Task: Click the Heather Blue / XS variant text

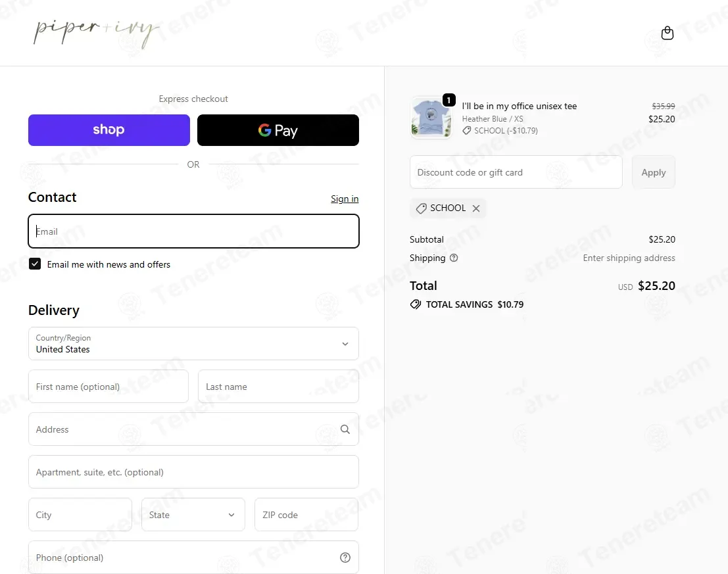Action: click(492, 119)
